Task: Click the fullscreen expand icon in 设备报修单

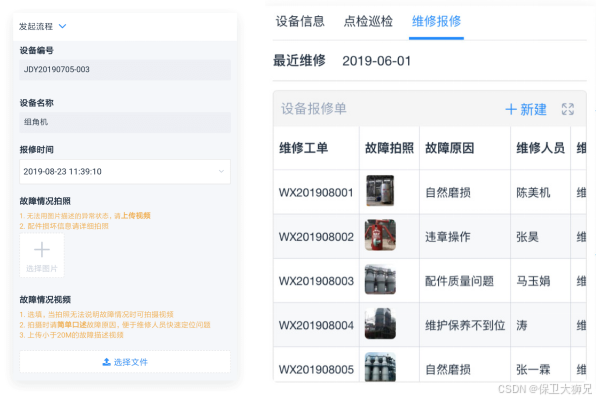Action: click(568, 109)
